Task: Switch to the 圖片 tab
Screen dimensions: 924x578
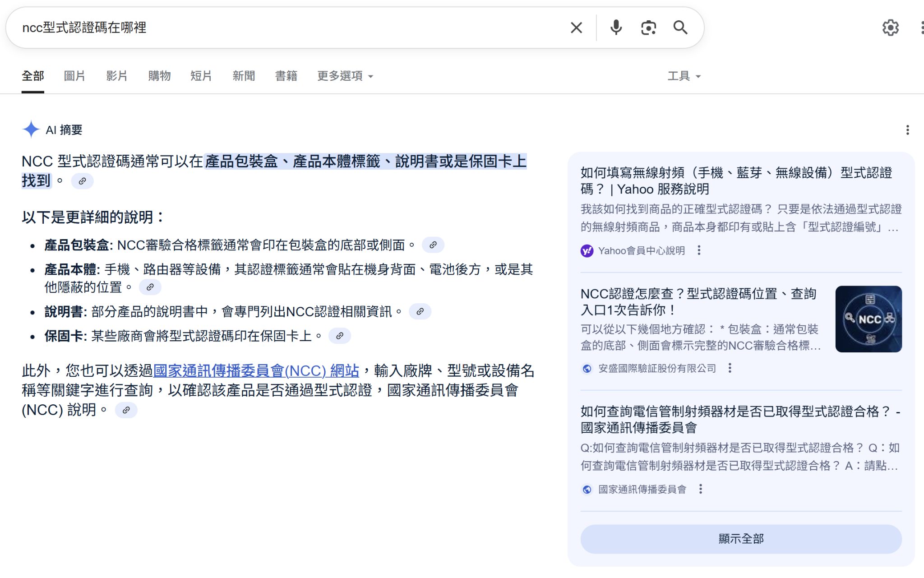Action: tap(74, 76)
